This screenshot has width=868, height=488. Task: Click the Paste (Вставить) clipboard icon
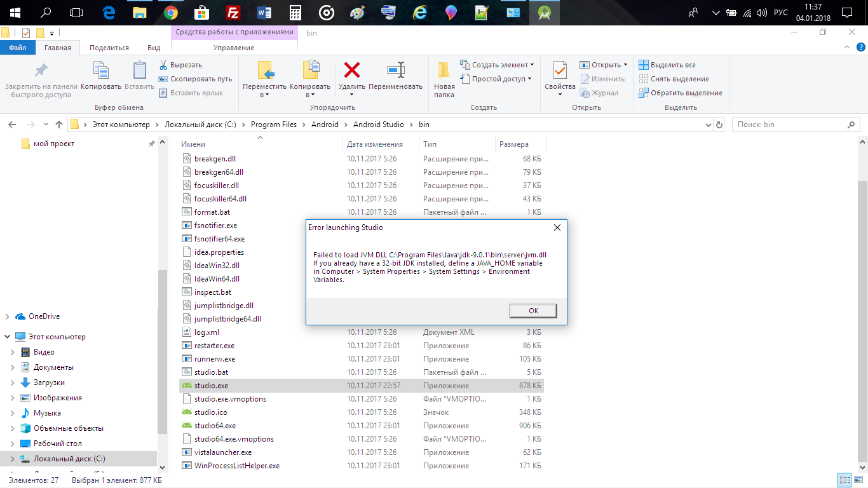(139, 71)
